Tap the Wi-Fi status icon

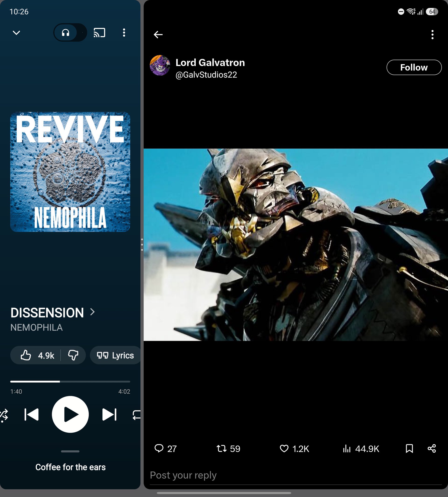411,12
